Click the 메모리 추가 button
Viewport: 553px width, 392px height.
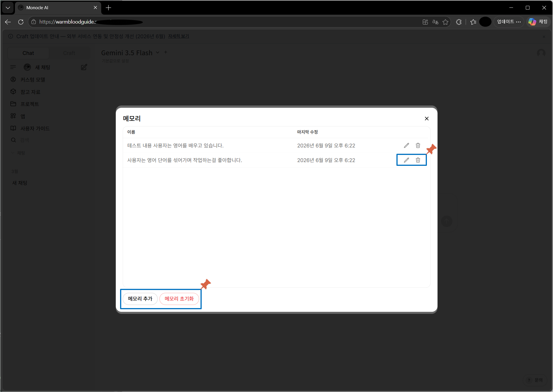(x=140, y=299)
